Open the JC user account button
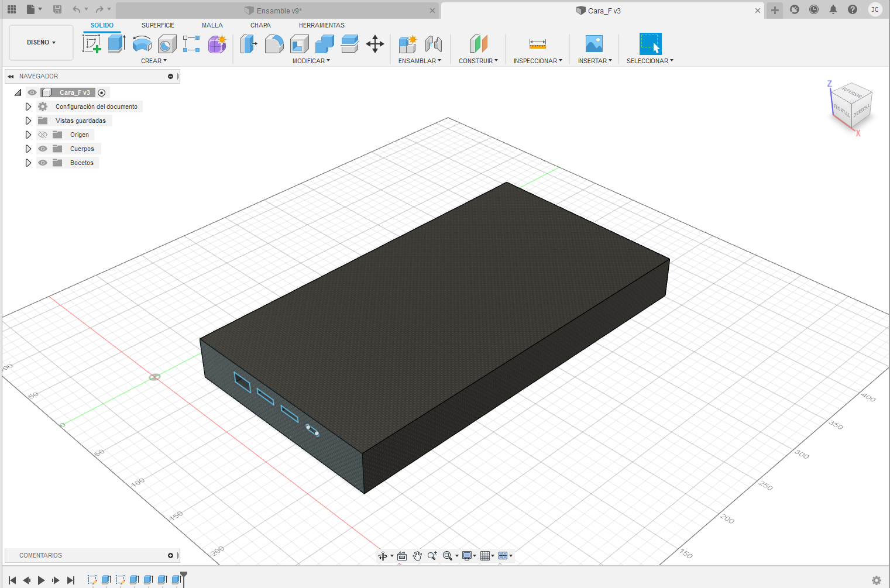The width and height of the screenshot is (890, 588). tap(875, 9)
